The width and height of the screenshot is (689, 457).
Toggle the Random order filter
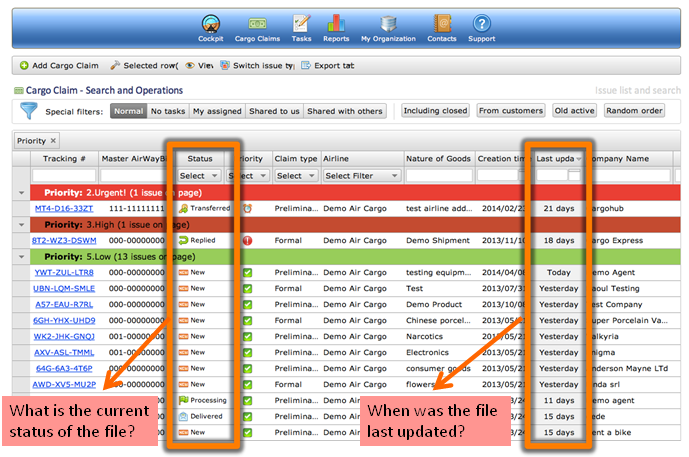point(634,111)
